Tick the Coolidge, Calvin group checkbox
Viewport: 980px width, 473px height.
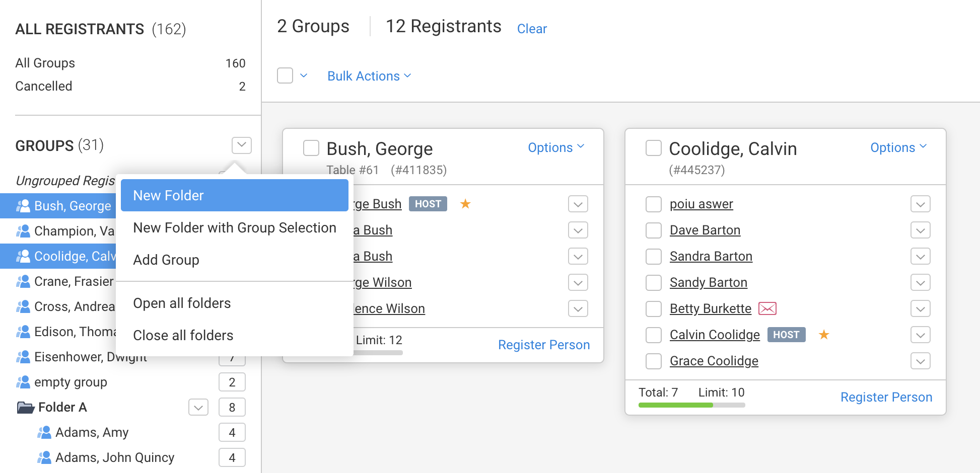pyautogui.click(x=653, y=148)
